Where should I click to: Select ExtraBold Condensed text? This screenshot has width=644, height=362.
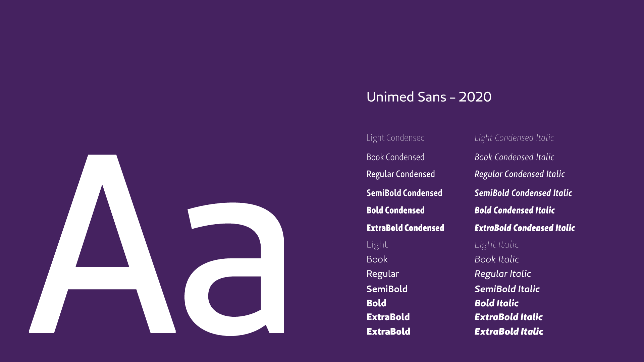[406, 228]
